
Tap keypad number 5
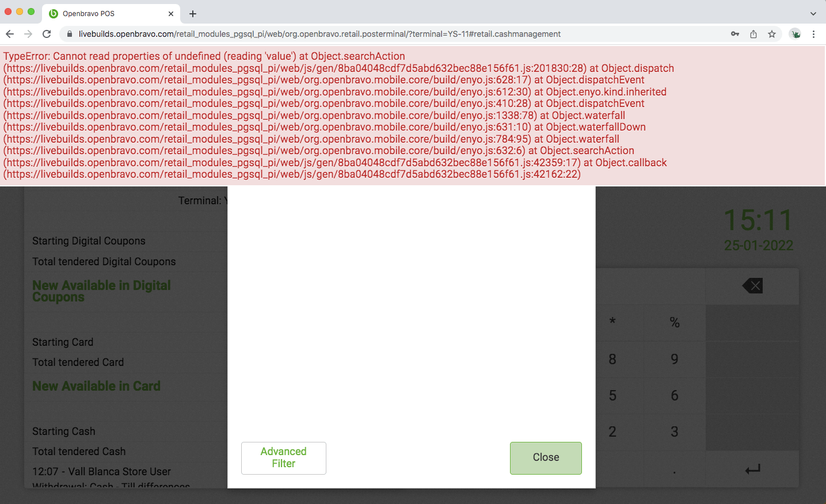point(612,396)
